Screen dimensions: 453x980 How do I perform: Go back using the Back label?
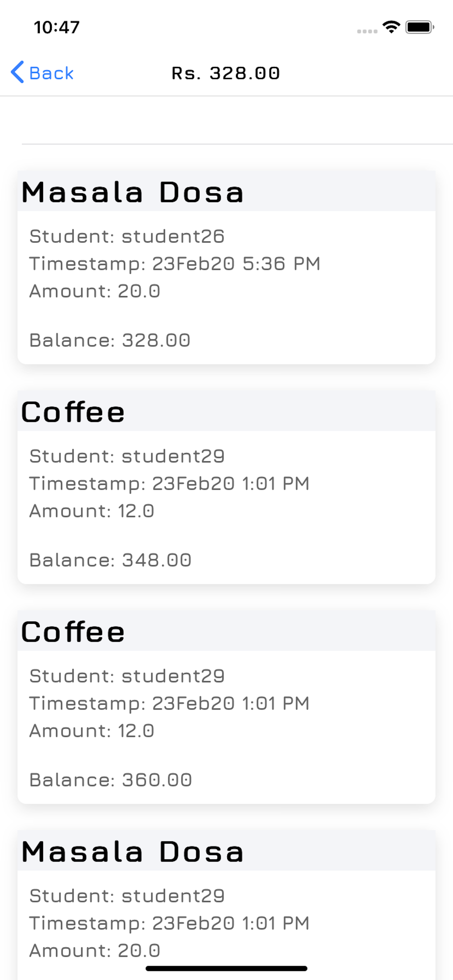point(51,73)
